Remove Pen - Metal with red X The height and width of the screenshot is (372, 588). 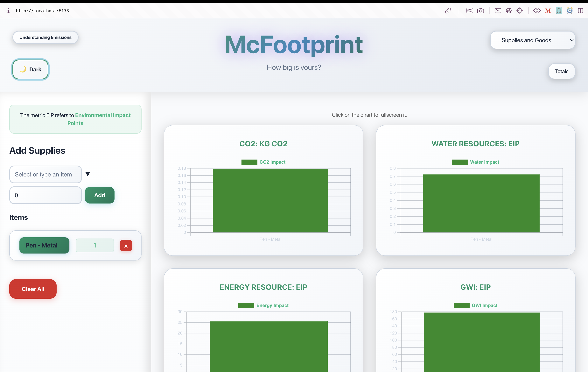[126, 246]
